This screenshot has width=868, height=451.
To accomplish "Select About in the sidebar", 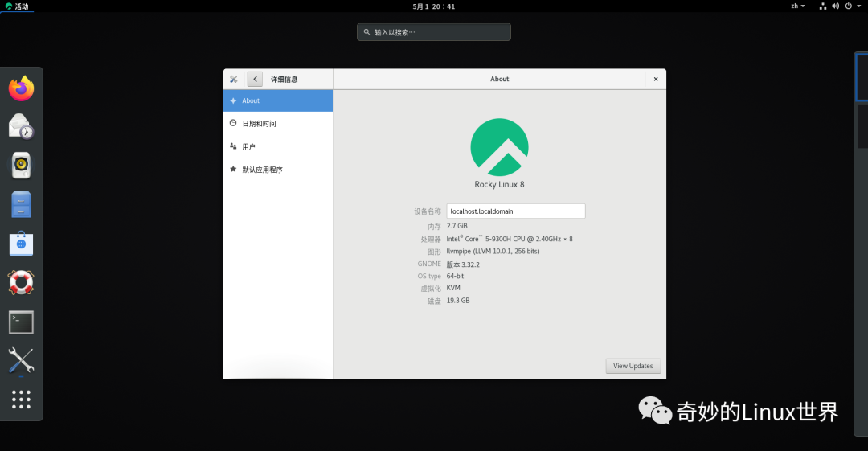I will (278, 100).
